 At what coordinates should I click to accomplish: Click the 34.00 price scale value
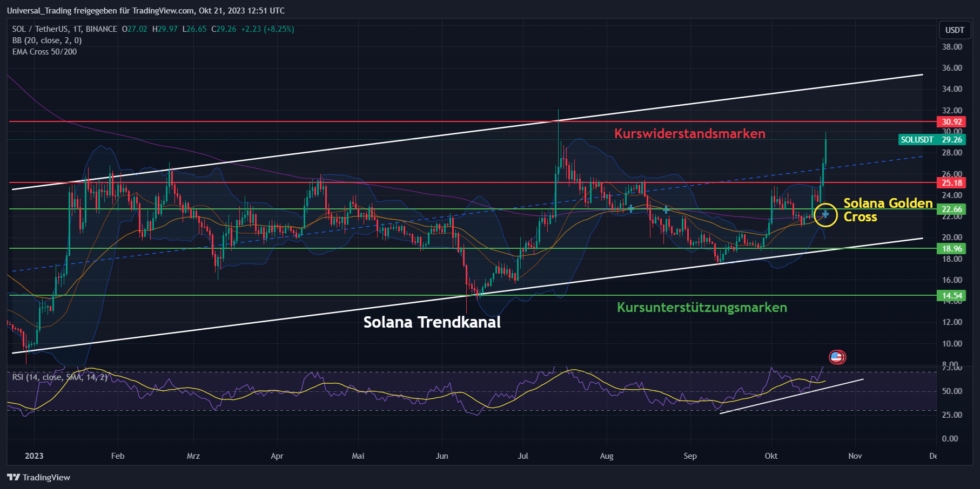coord(952,89)
